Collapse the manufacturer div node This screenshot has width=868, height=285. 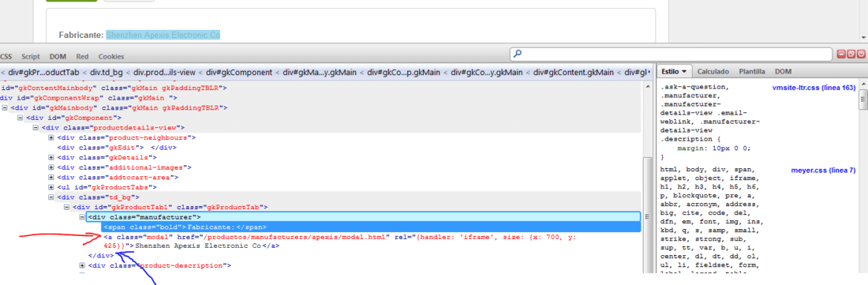click(82, 217)
